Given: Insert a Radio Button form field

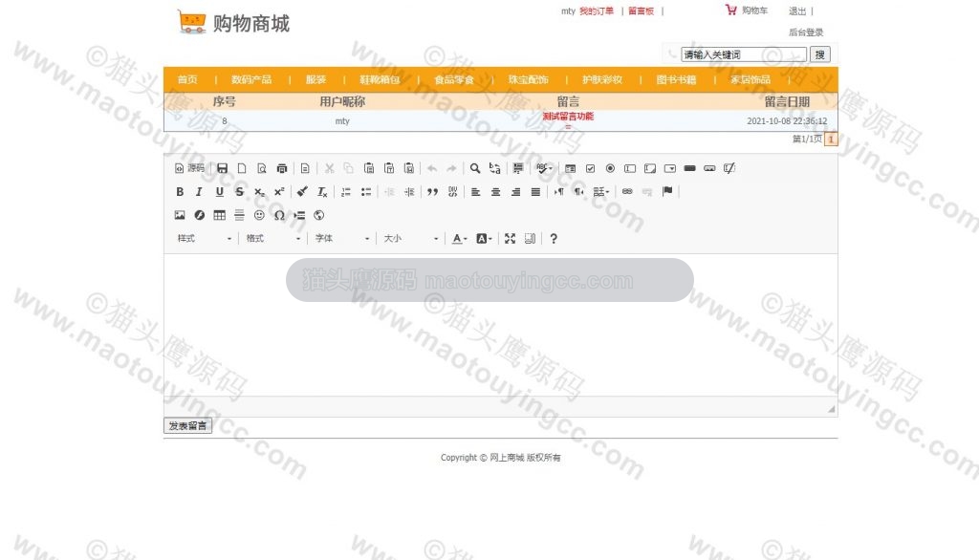Looking at the screenshot, I should [x=611, y=168].
